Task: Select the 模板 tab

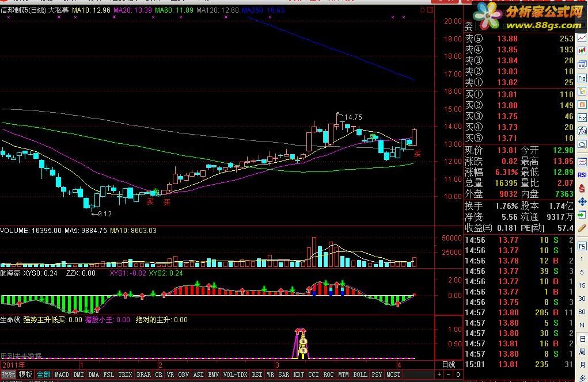Action: click(25, 374)
